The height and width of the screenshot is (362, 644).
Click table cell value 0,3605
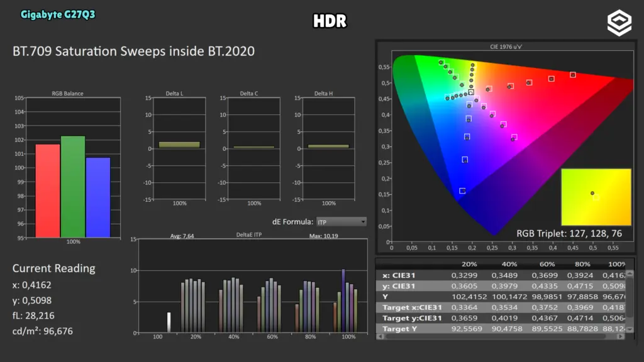click(464, 286)
